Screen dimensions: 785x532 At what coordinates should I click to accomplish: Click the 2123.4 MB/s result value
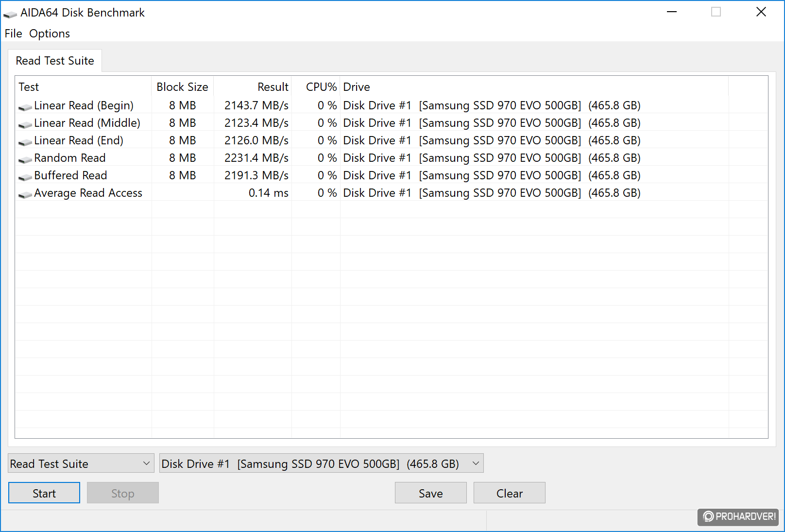[x=256, y=123]
